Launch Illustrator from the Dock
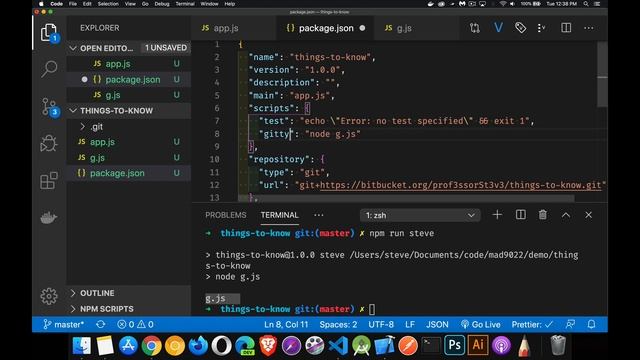This screenshot has width=640, height=360. point(478,346)
